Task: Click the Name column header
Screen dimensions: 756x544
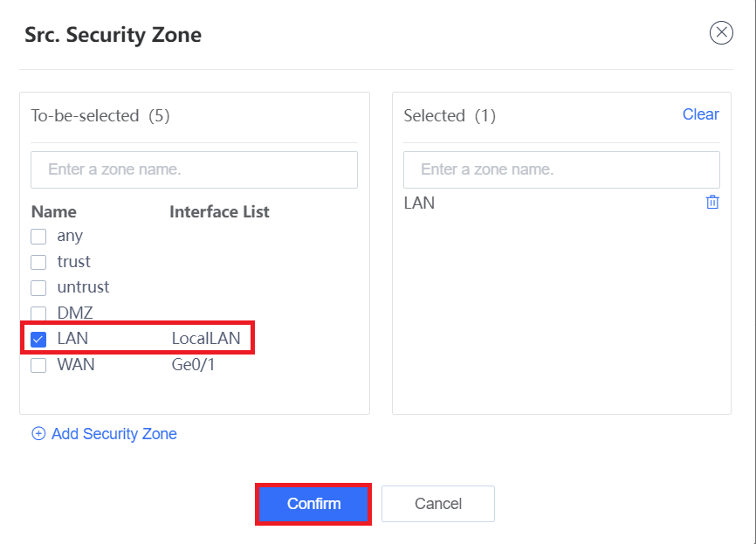Action: [53, 211]
